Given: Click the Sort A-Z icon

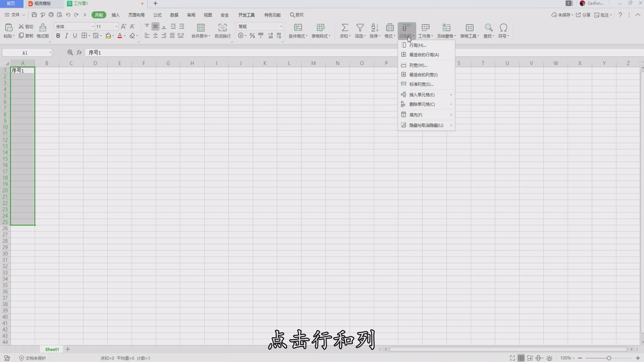Looking at the screenshot, I should [x=375, y=27].
